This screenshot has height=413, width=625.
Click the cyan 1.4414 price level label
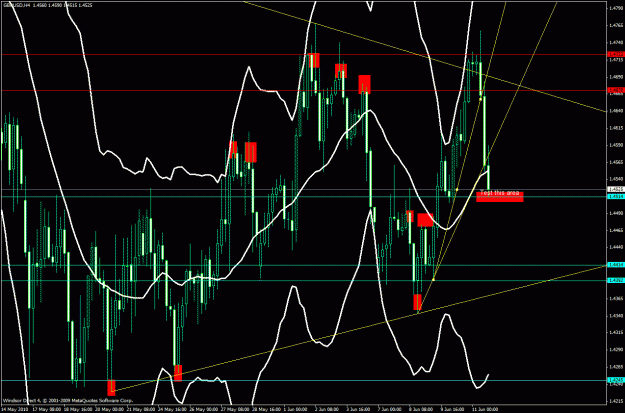(x=614, y=265)
